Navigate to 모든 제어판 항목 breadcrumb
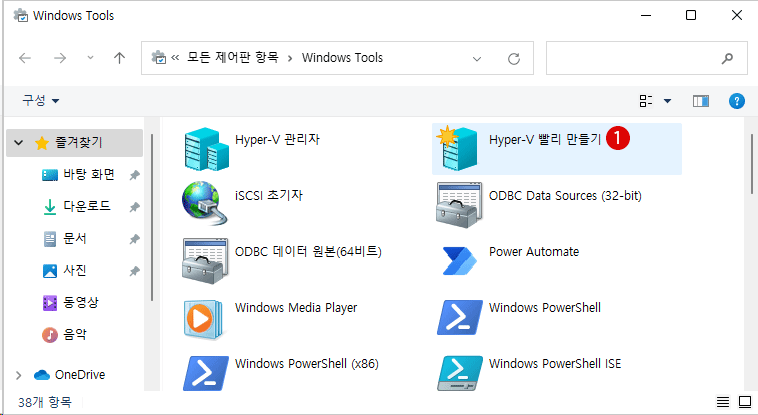This screenshot has height=415, width=758. [233, 58]
